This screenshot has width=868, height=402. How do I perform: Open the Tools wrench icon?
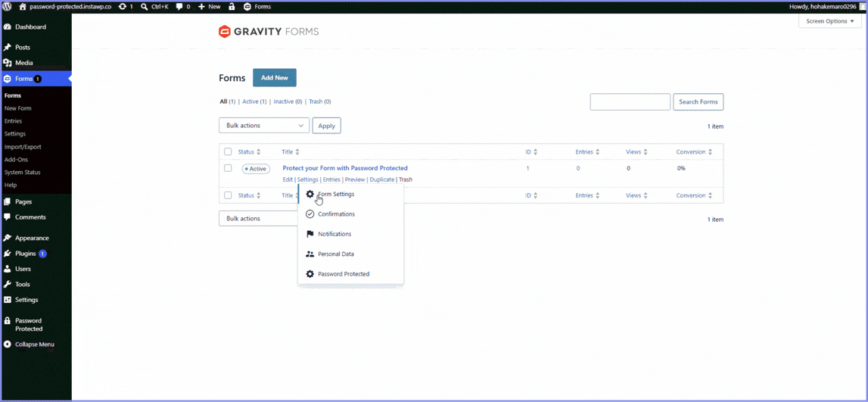tap(8, 284)
